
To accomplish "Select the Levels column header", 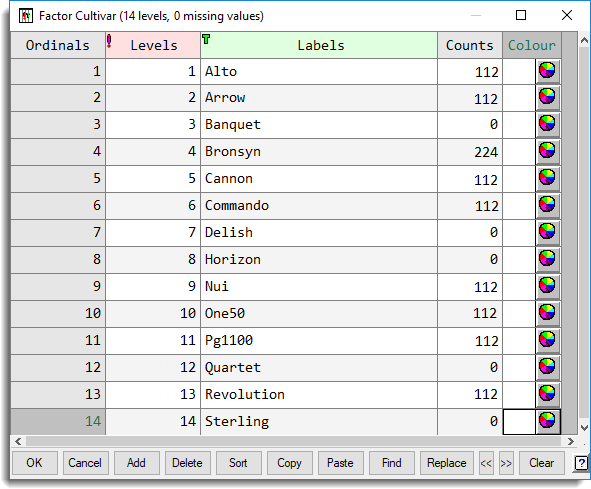I will [153, 45].
